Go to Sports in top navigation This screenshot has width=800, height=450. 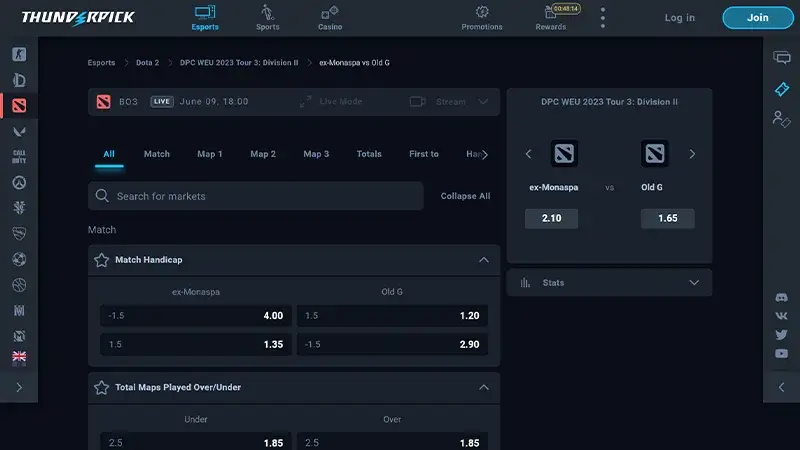click(x=267, y=18)
